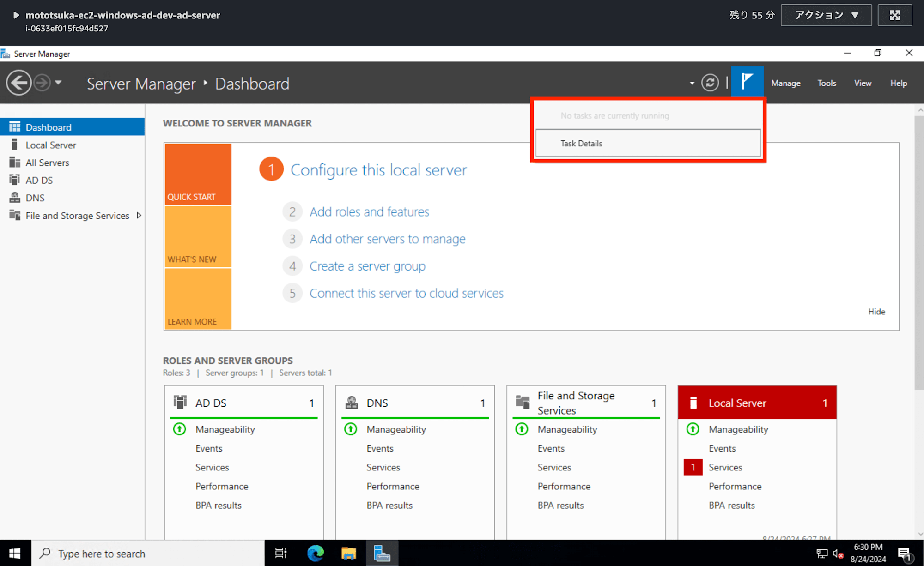Select Local Server in the left sidebar

point(73,145)
